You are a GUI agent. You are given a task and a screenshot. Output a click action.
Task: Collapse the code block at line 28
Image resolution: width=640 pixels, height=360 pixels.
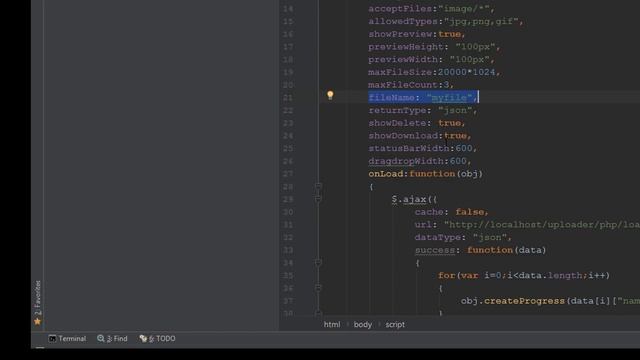click(x=318, y=187)
